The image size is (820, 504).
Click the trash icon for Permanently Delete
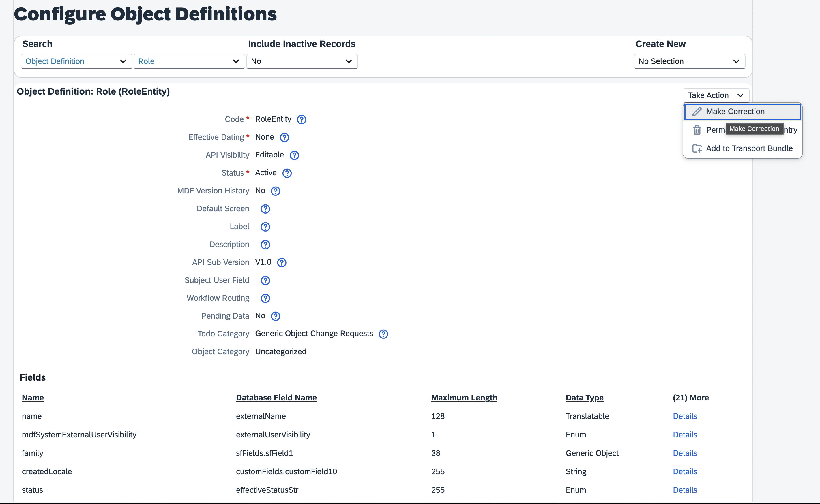click(697, 130)
